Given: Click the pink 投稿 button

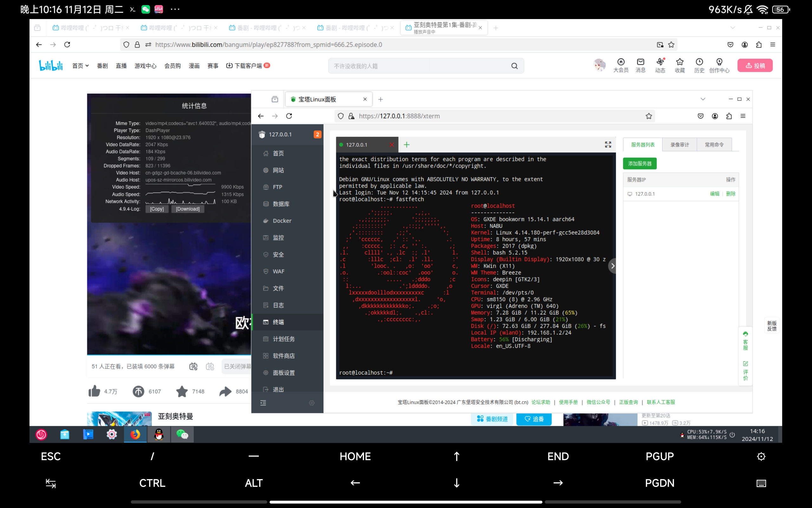Looking at the screenshot, I should [755, 66].
